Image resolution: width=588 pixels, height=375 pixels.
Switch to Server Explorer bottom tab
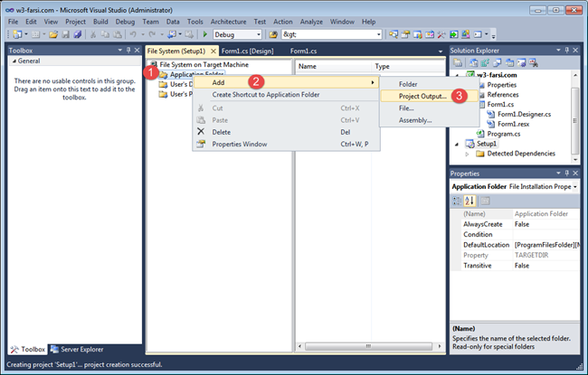77,349
